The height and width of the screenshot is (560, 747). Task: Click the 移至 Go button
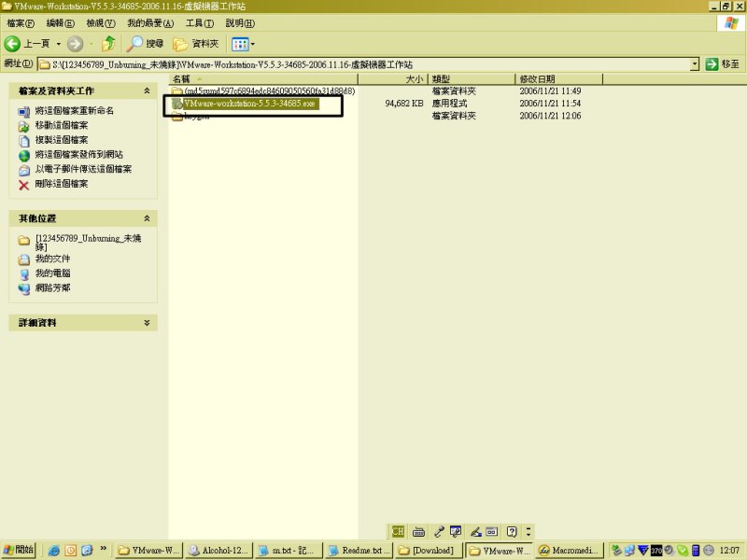point(723,64)
